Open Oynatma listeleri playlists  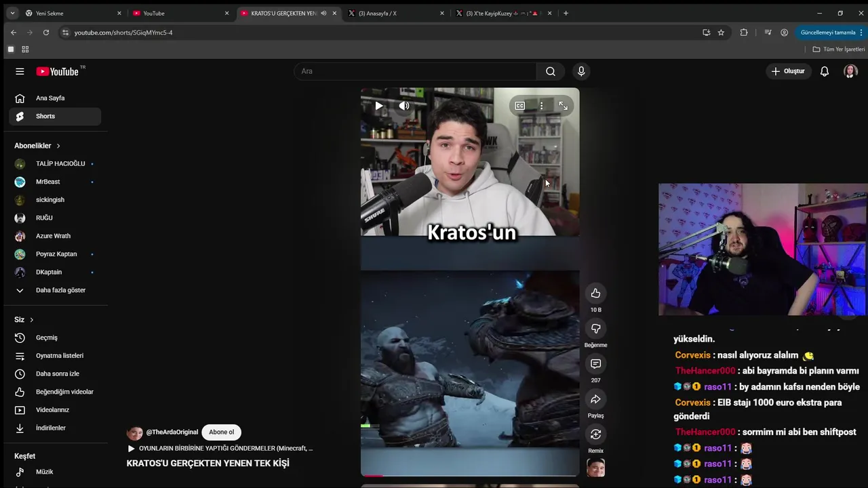[x=55, y=356]
